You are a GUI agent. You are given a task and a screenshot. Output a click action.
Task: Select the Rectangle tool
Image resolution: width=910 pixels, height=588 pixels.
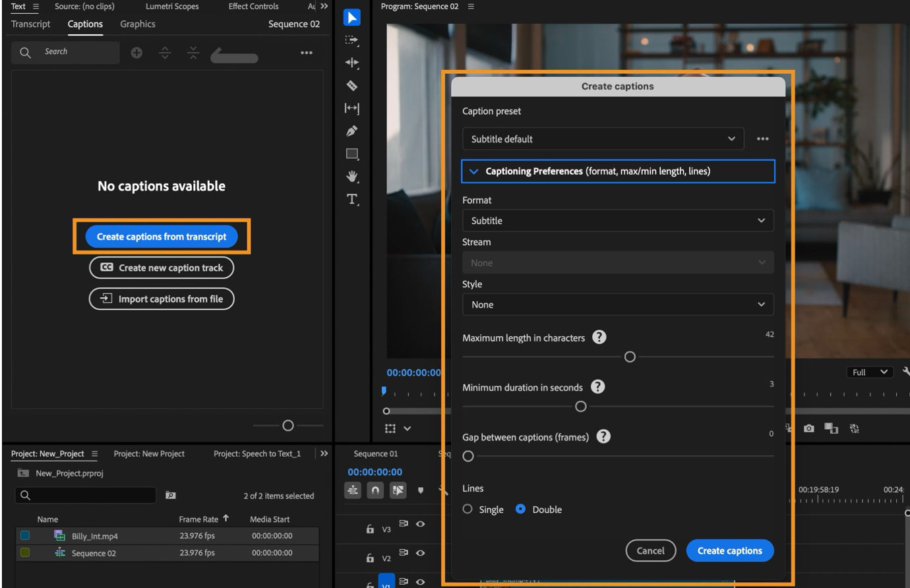[x=351, y=154]
